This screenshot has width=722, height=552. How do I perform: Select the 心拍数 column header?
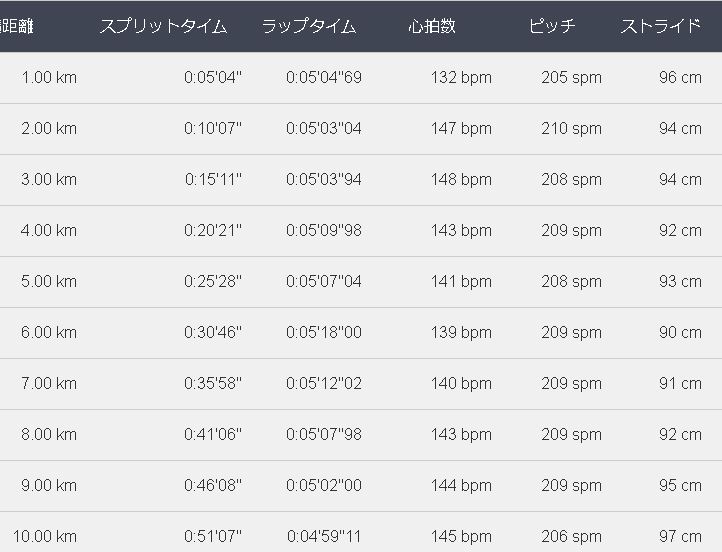pos(432,26)
